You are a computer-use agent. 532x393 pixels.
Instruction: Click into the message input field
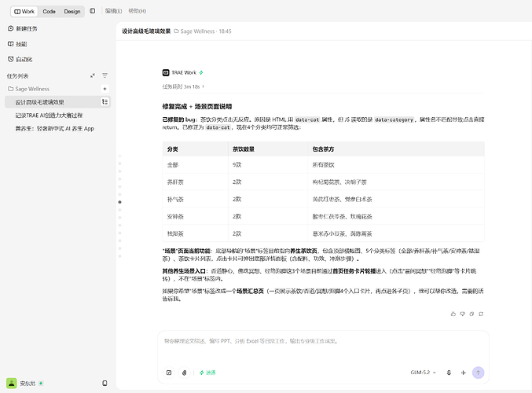coord(323,347)
